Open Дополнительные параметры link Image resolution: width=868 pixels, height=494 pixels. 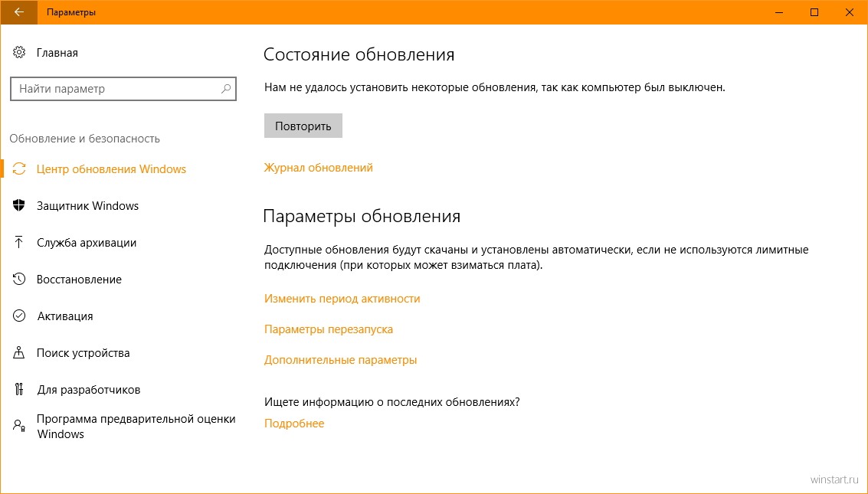pyautogui.click(x=340, y=359)
